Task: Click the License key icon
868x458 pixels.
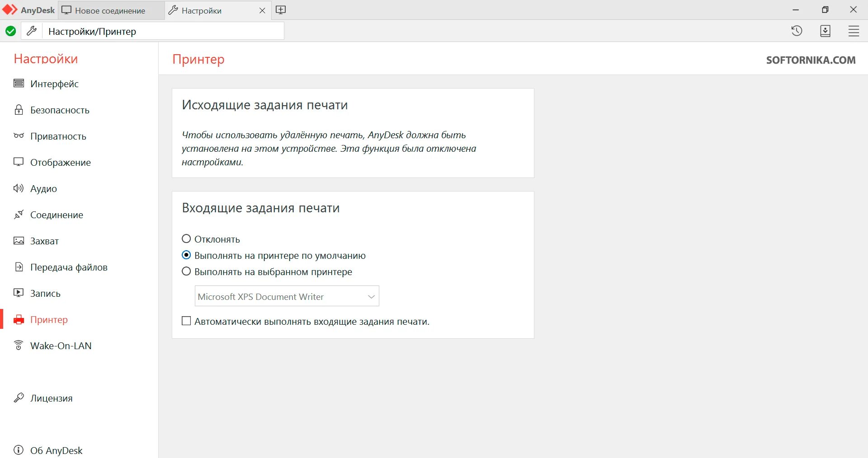Action: coord(19,397)
